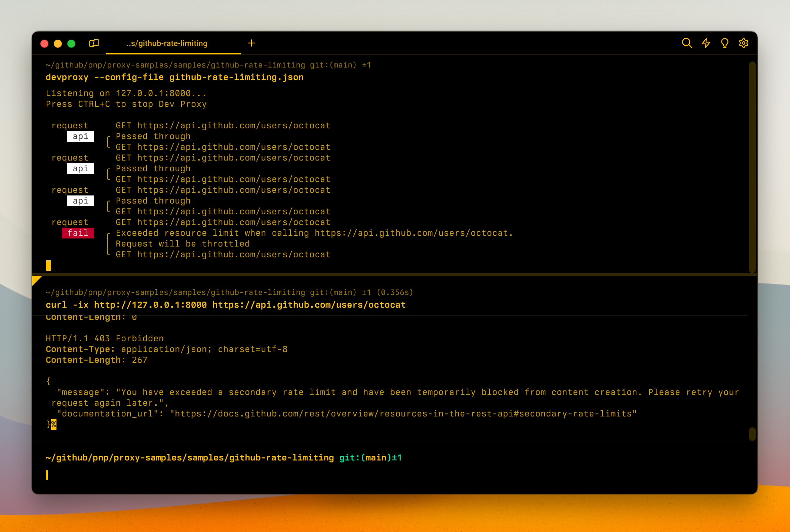
Task: Click the white 'api' badge on the first request
Action: [80, 136]
